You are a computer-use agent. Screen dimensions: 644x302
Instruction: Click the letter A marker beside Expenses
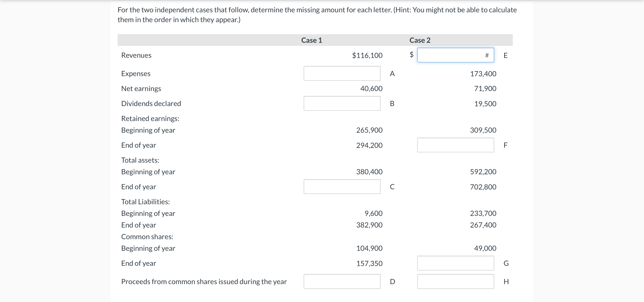392,74
